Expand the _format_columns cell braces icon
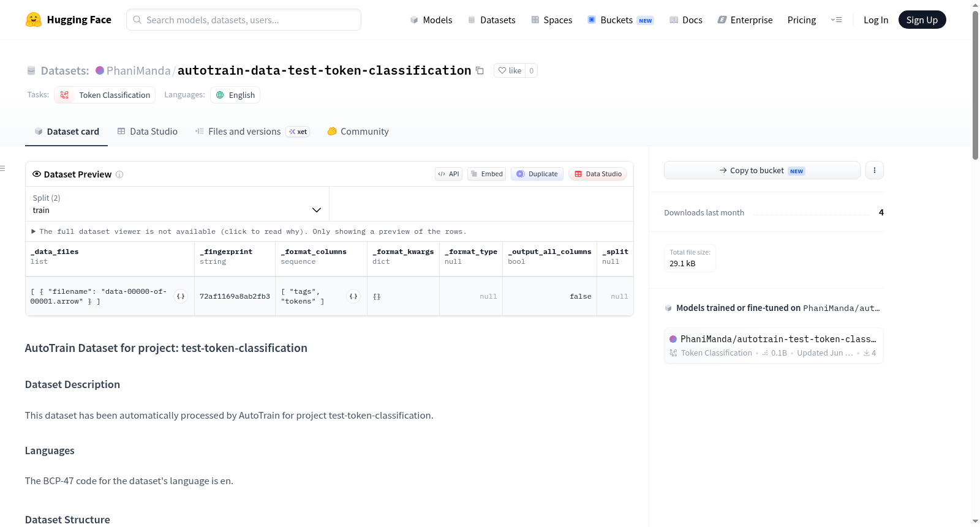This screenshot has height=527, width=980. pos(353,296)
